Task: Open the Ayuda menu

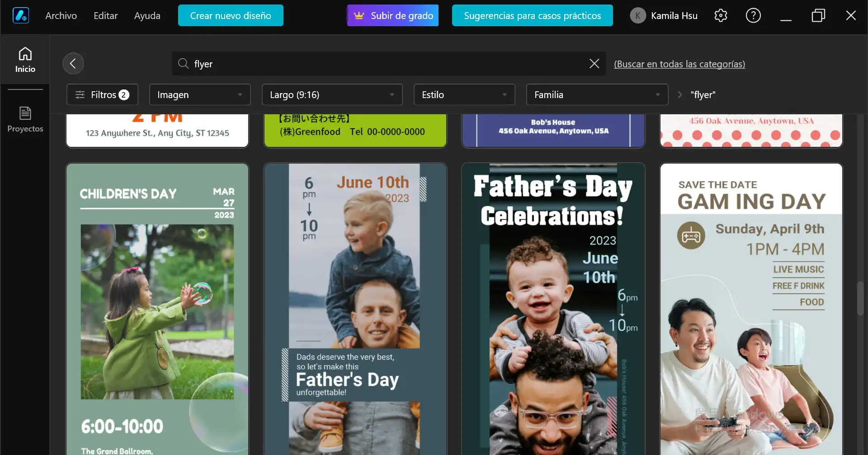Action: (147, 15)
